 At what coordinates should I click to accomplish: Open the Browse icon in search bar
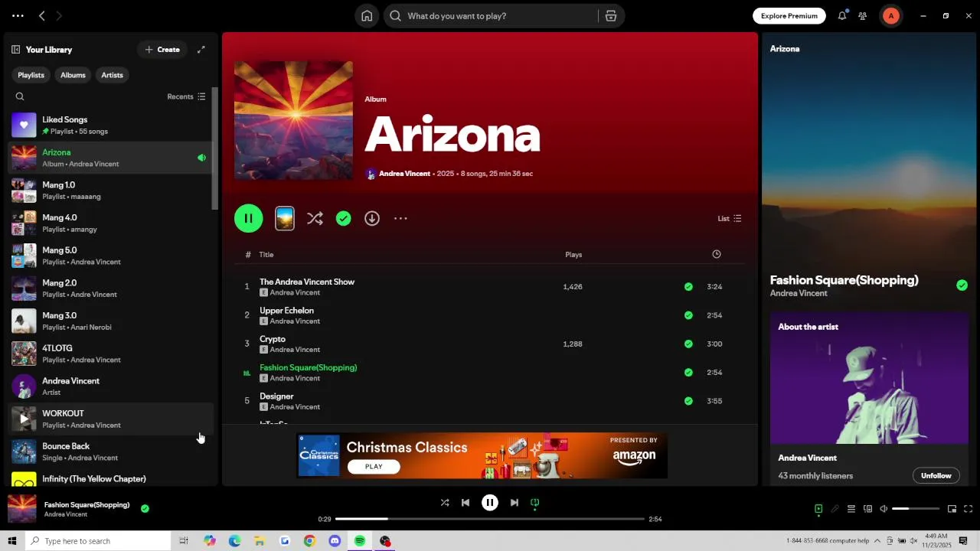(x=611, y=16)
